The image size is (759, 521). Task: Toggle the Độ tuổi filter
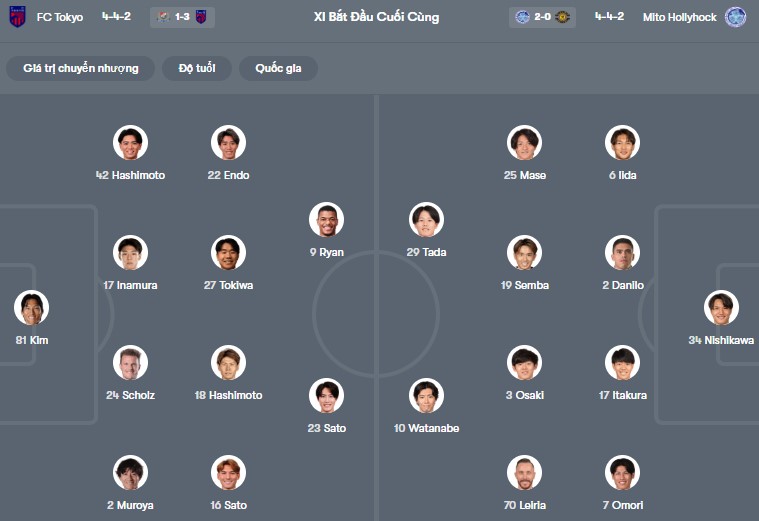pos(197,68)
